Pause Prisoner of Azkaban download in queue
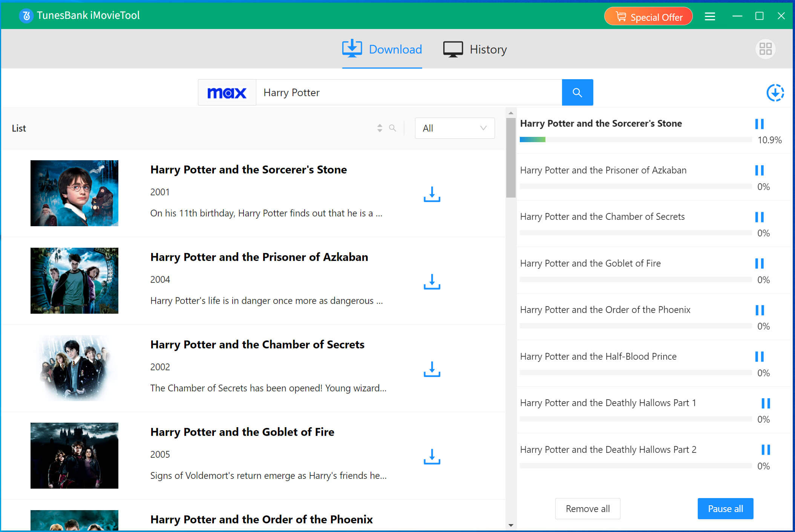This screenshot has width=795, height=532. (x=759, y=170)
